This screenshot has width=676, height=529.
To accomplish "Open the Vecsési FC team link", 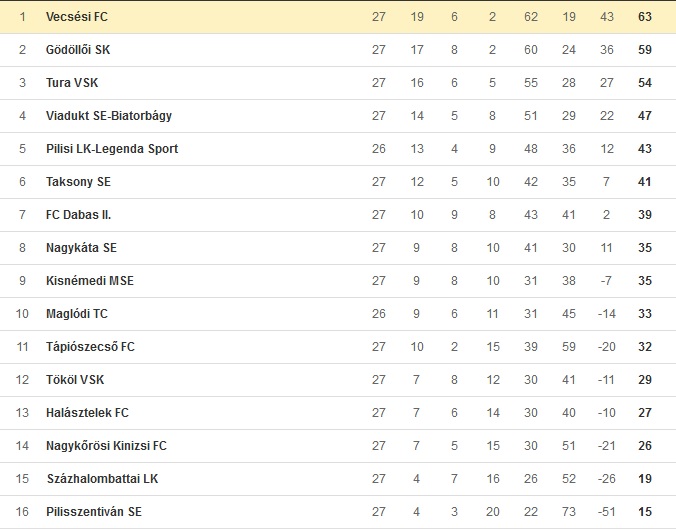I will point(76,17).
